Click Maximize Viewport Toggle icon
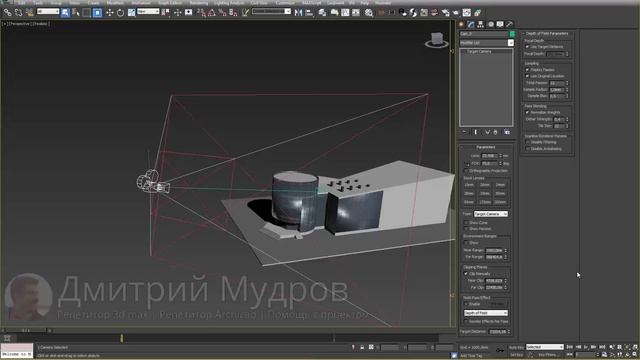This screenshot has width=640, height=360. [635, 355]
